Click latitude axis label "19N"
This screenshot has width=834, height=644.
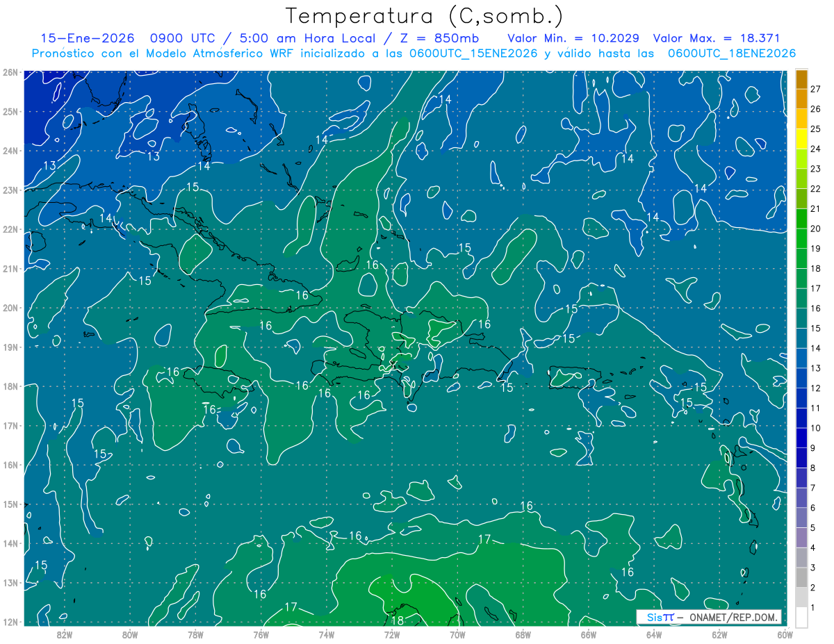(x=10, y=347)
